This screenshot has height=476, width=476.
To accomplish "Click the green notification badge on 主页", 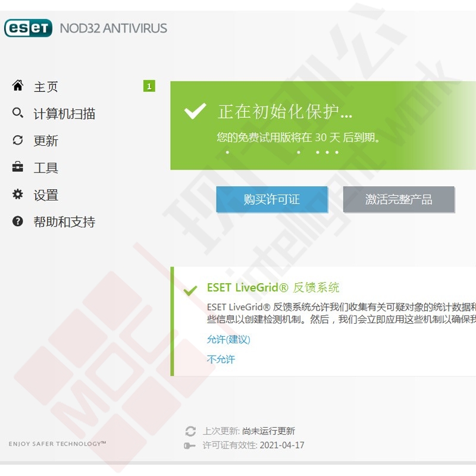I will point(149,86).
